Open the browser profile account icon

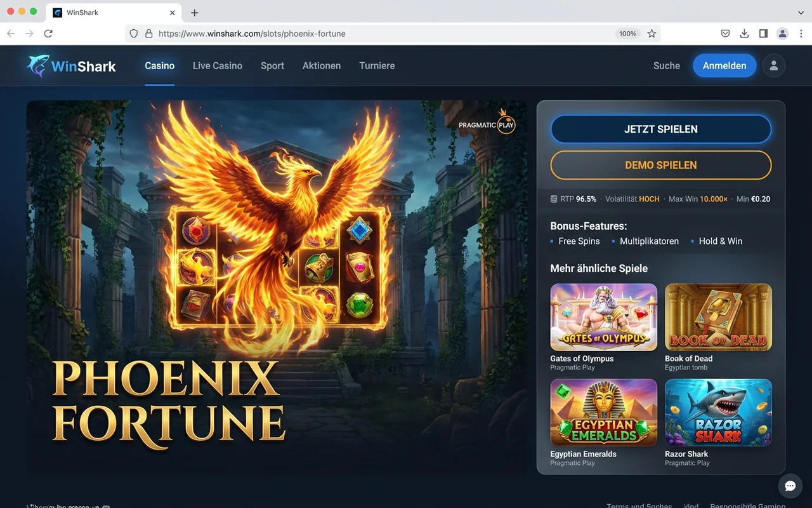click(783, 34)
